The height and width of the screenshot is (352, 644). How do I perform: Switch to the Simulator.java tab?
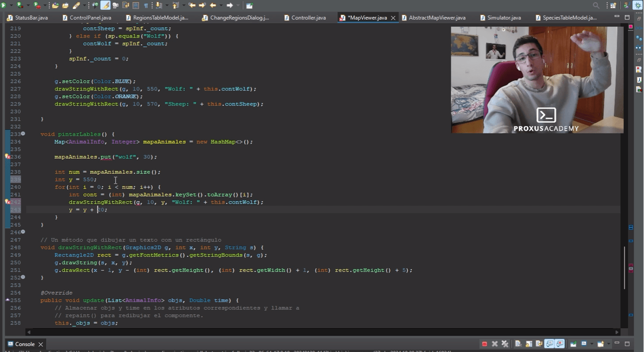pos(503,18)
